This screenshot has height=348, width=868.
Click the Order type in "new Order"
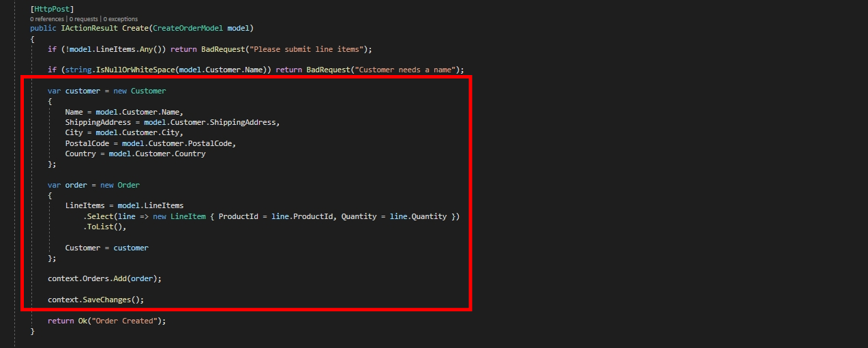[x=129, y=185]
